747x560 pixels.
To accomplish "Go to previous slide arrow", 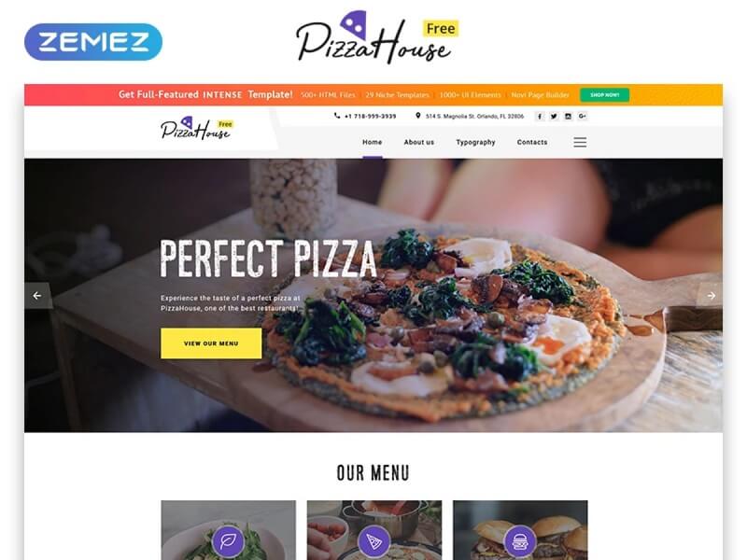I will [37, 296].
